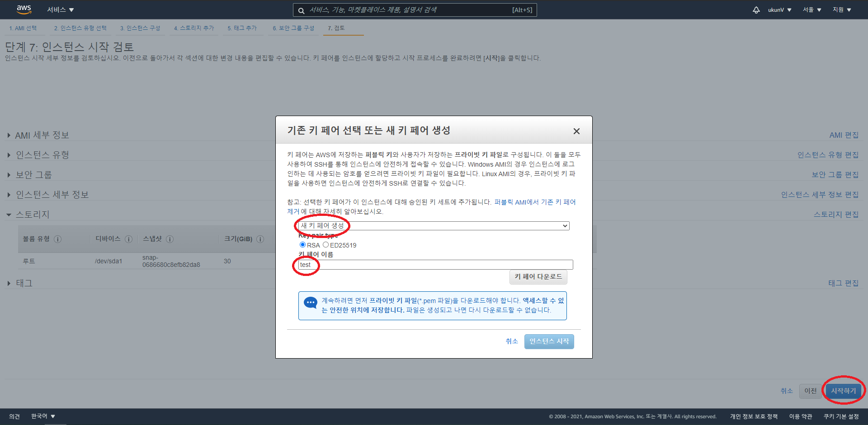868x425 pixels.
Task: Open 태그 편집 link
Action: [x=843, y=283]
